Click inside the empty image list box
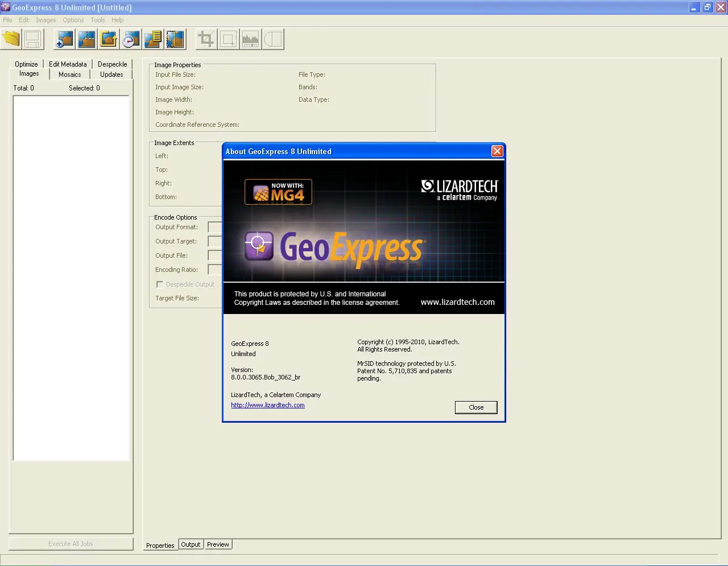The height and width of the screenshot is (566, 728). [71, 278]
